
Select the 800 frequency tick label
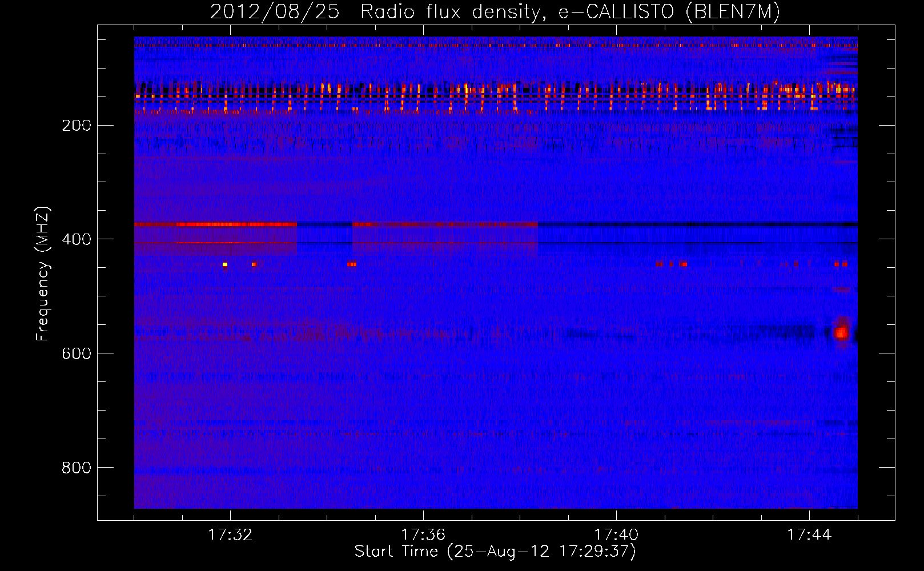coord(77,468)
